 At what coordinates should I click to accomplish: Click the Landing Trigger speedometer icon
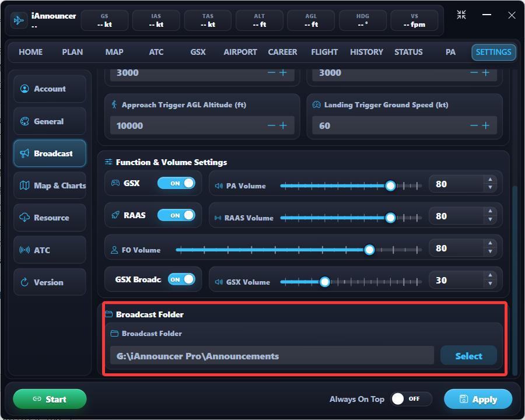point(316,105)
